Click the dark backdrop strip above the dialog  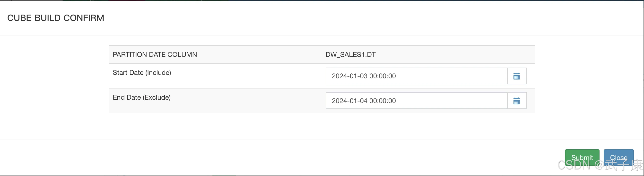tap(322, 0)
